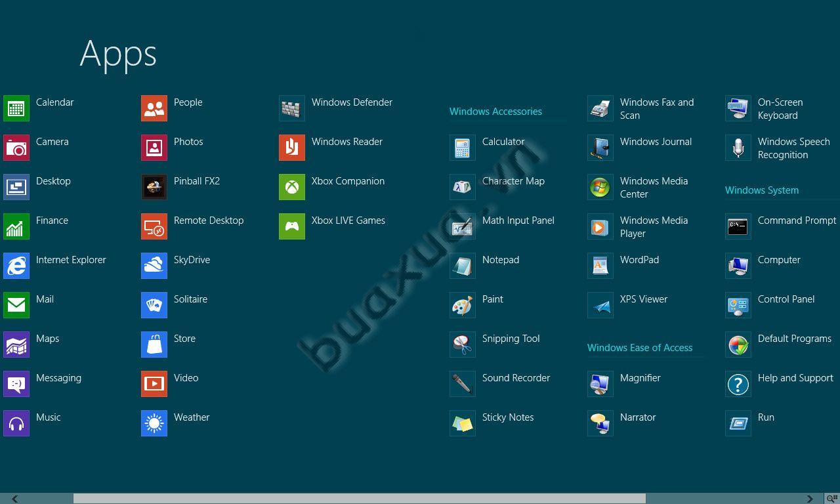
Task: Click the "Sticky Notes" text label
Action: [x=508, y=417]
